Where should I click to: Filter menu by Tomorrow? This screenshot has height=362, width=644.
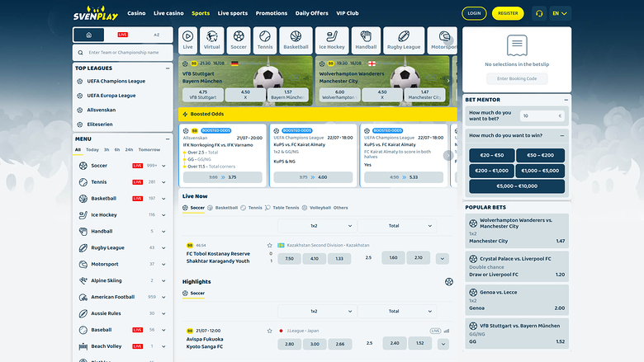point(149,149)
